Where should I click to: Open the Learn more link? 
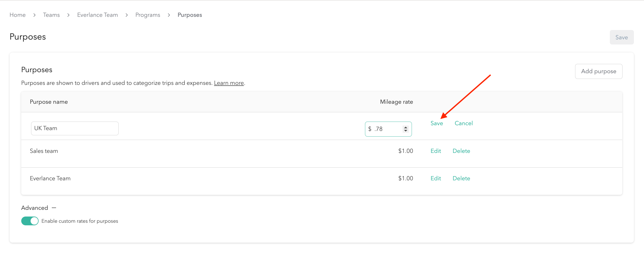tap(229, 83)
